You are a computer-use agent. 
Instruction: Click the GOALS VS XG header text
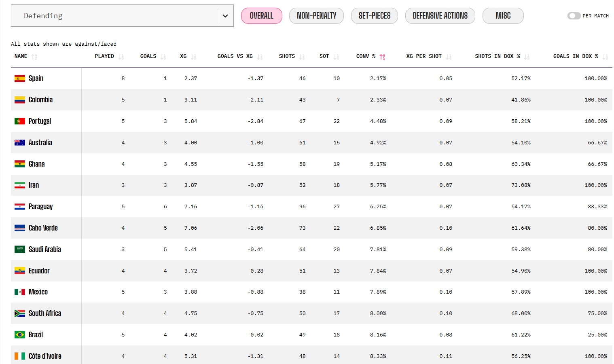235,56
